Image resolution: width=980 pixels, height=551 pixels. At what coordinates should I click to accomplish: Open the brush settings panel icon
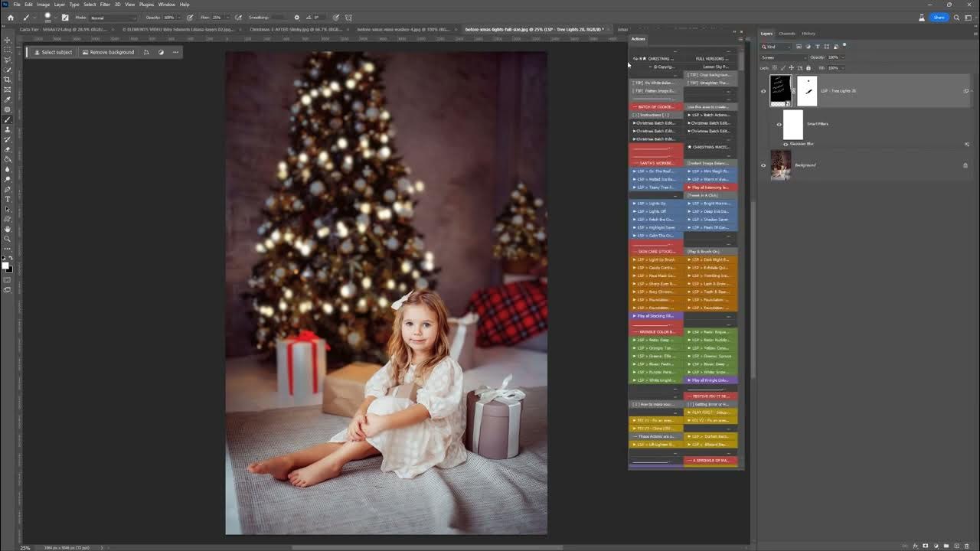65,17
